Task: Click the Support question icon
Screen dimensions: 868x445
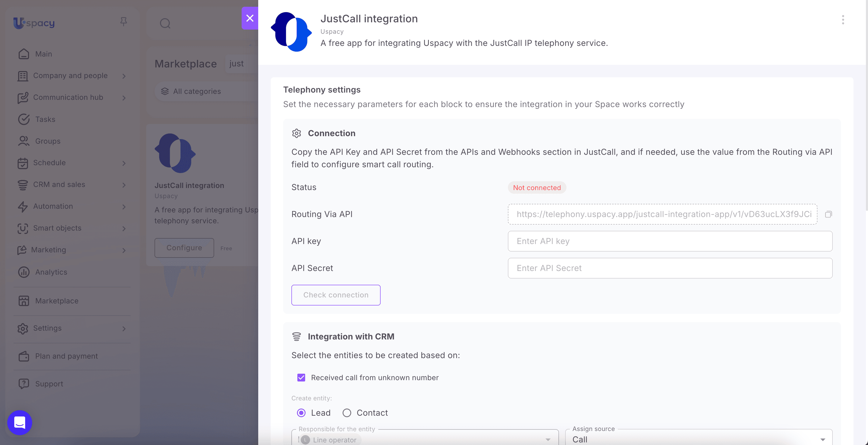Action: 24,384
